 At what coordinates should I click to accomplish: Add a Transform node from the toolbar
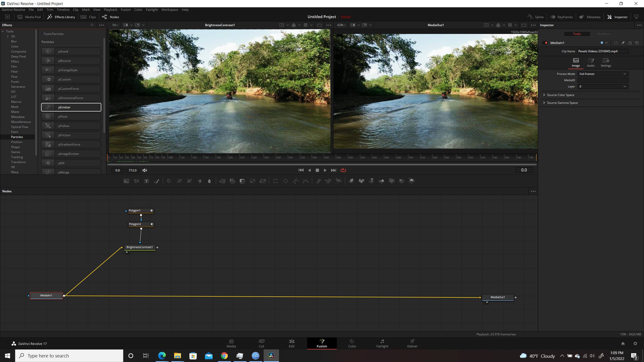coord(263,181)
